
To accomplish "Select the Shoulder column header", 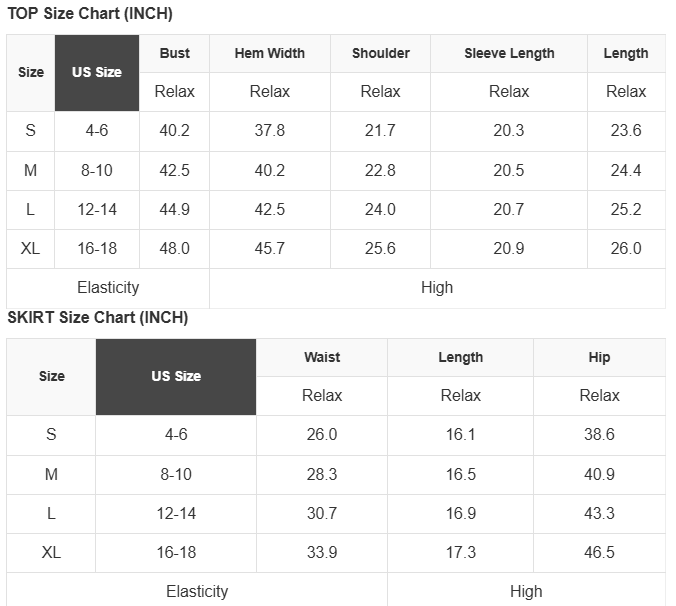I will (381, 53).
